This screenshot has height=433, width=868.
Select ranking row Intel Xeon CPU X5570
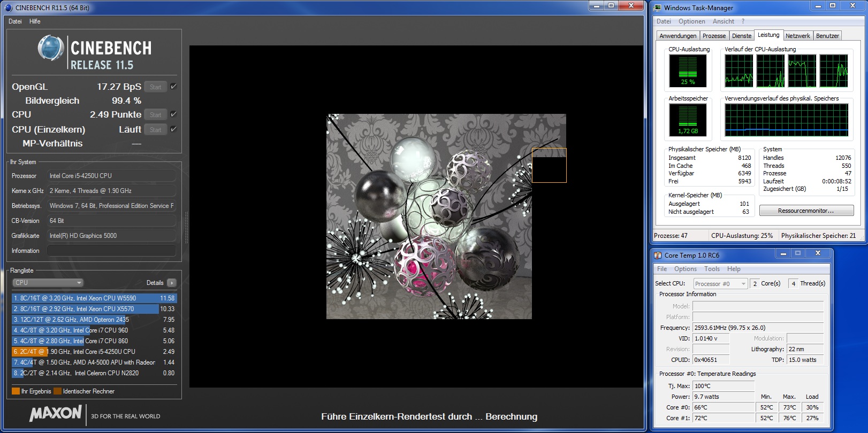[94, 309]
